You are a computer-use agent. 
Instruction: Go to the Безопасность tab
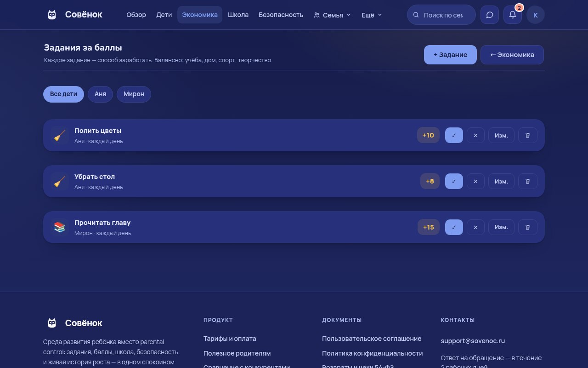(281, 15)
